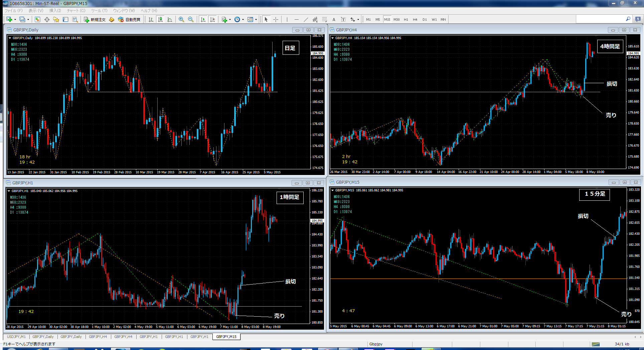Image resolution: width=644 pixels, height=350 pixels.
Task: Open the Strategy Tester icon
Action: pos(75,19)
